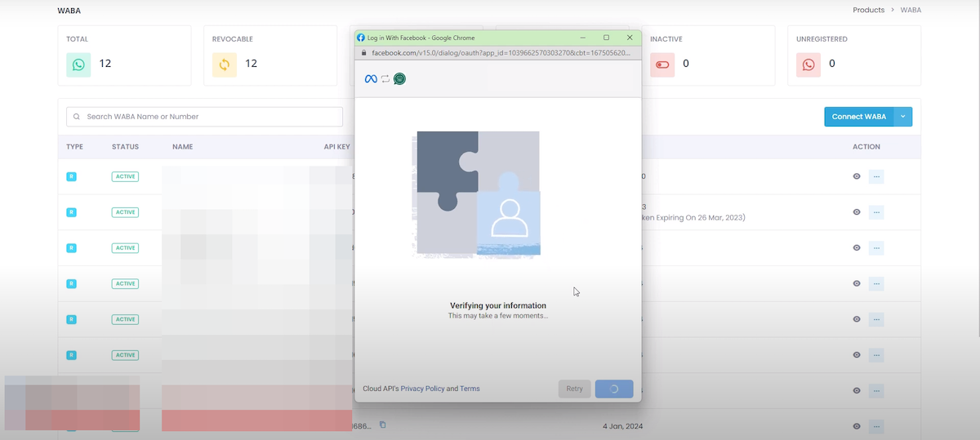Click the Connect WABA button

coord(859,117)
